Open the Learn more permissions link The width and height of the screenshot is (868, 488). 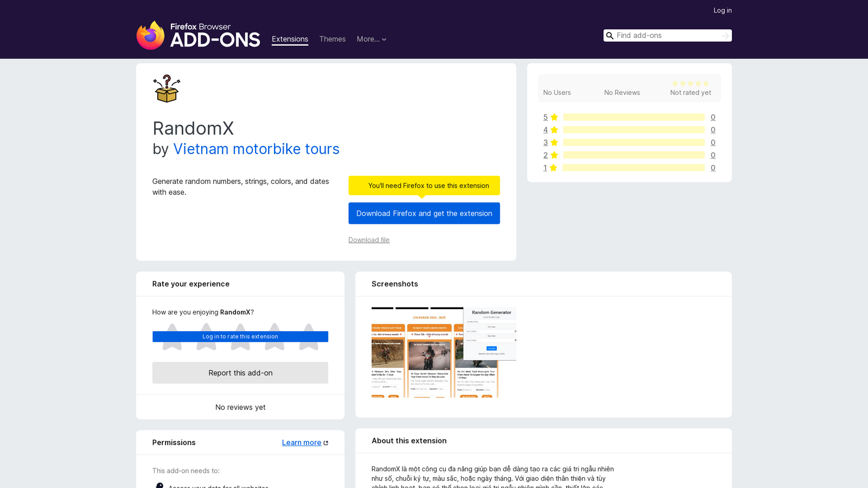point(302,442)
